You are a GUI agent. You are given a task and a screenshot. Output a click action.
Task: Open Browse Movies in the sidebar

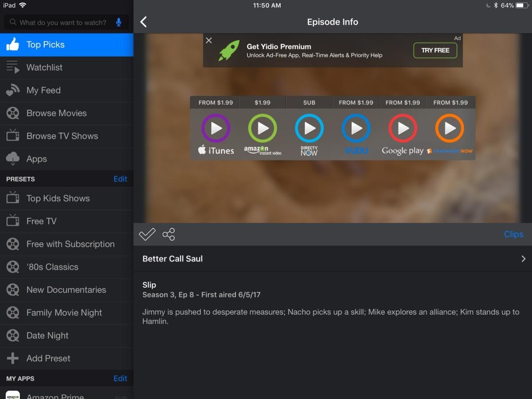[66, 113]
